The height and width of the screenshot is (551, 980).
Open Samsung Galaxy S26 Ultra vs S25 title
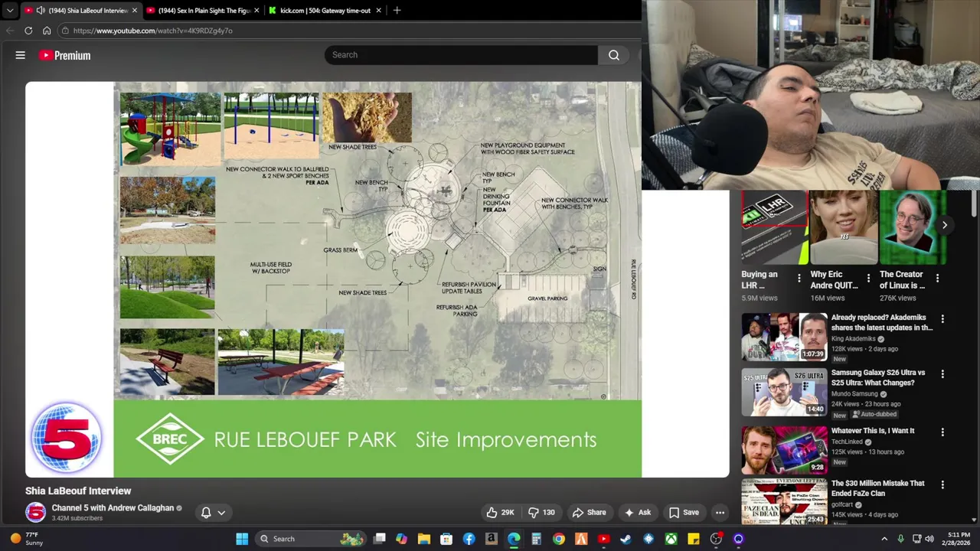[x=878, y=377]
